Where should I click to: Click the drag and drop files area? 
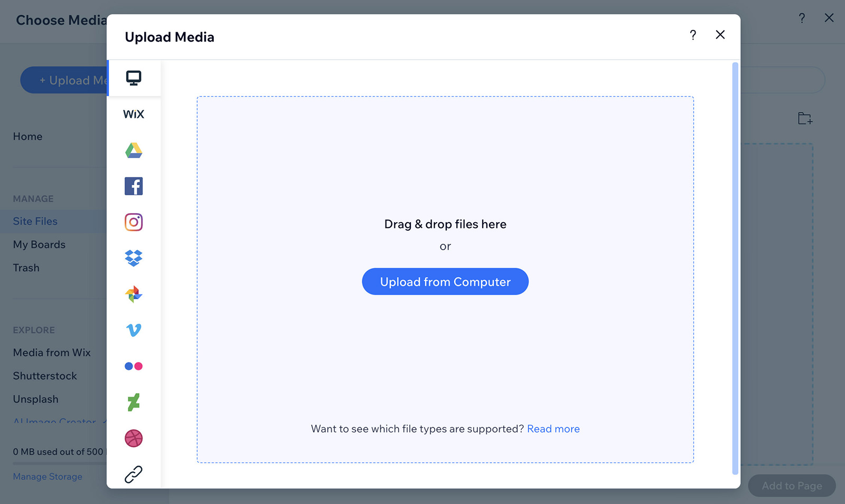pyautogui.click(x=445, y=280)
